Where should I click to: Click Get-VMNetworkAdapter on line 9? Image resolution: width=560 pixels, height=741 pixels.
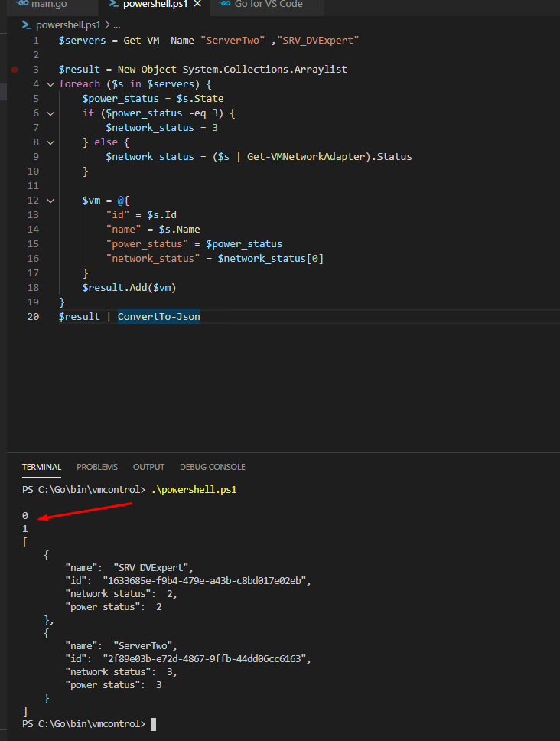306,156
